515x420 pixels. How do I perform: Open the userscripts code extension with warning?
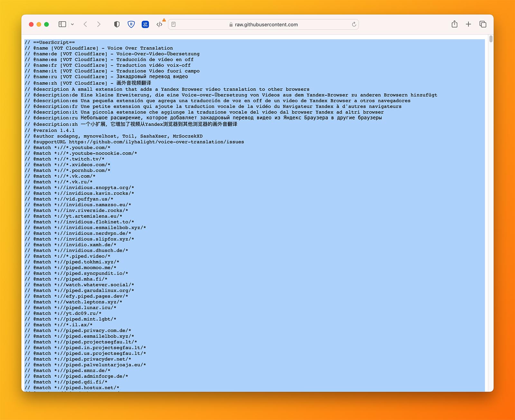160,24
